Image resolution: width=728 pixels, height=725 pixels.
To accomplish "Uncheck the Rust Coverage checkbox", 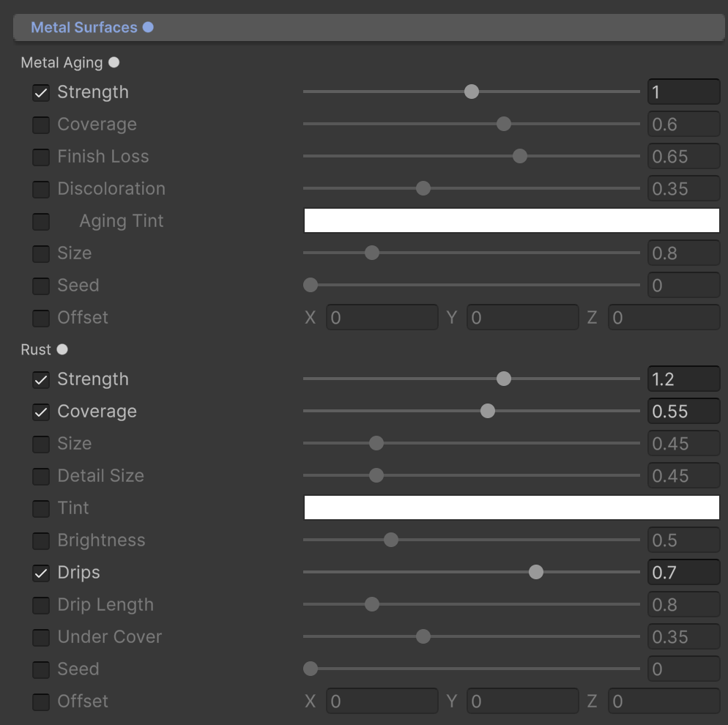I will tap(41, 412).
